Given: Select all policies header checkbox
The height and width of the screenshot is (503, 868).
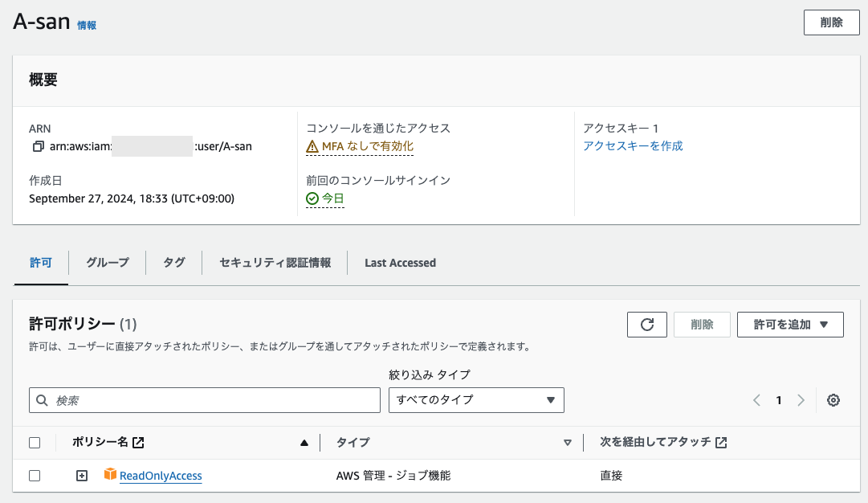Looking at the screenshot, I should (35, 443).
